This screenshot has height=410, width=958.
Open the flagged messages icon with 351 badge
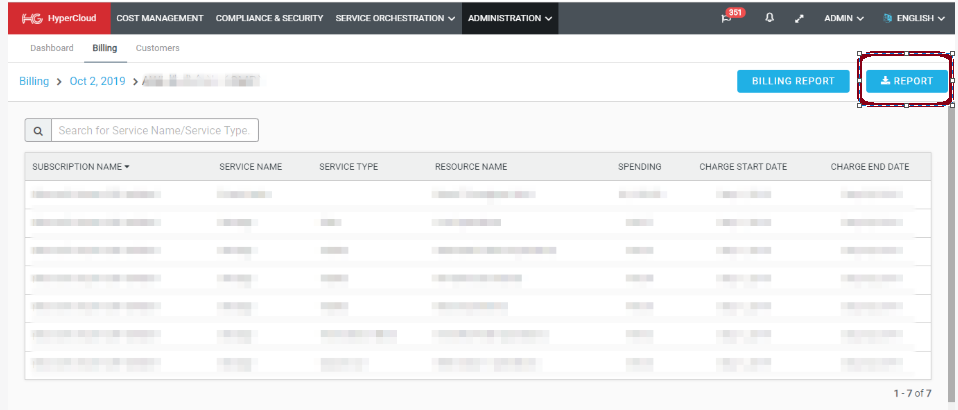pos(727,18)
